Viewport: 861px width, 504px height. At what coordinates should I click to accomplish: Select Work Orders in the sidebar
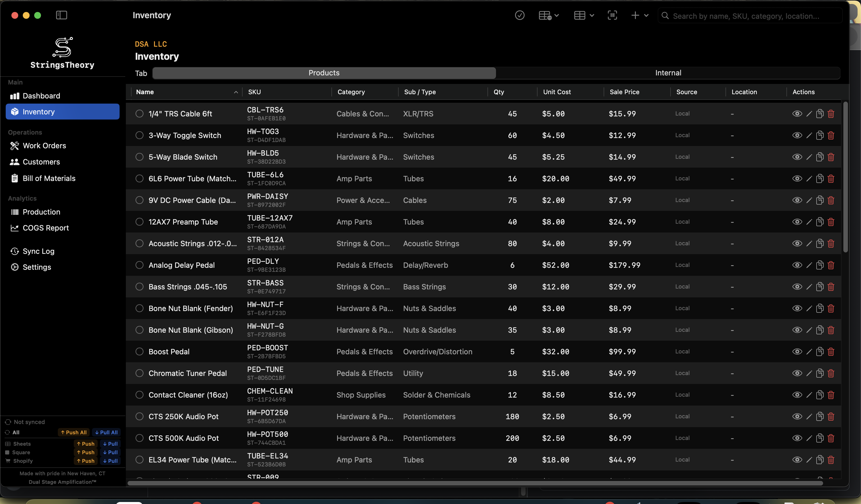pos(44,145)
